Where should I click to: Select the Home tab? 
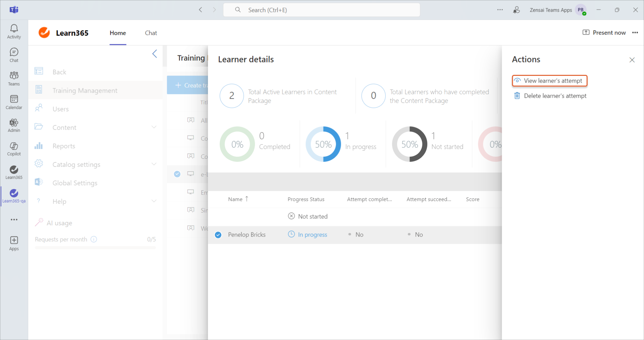click(x=118, y=33)
